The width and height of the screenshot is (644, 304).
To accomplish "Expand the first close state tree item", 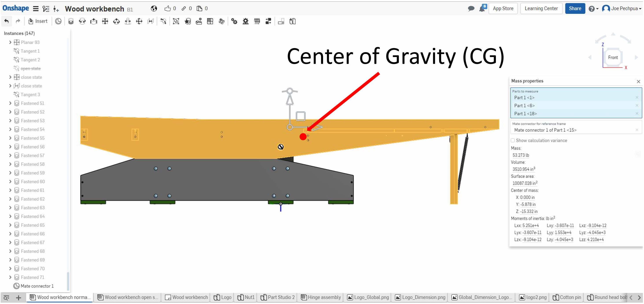I will pyautogui.click(x=10, y=77).
